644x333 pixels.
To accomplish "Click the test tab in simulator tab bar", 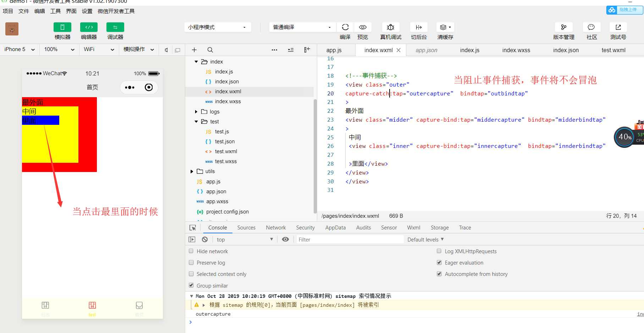I will click(92, 309).
